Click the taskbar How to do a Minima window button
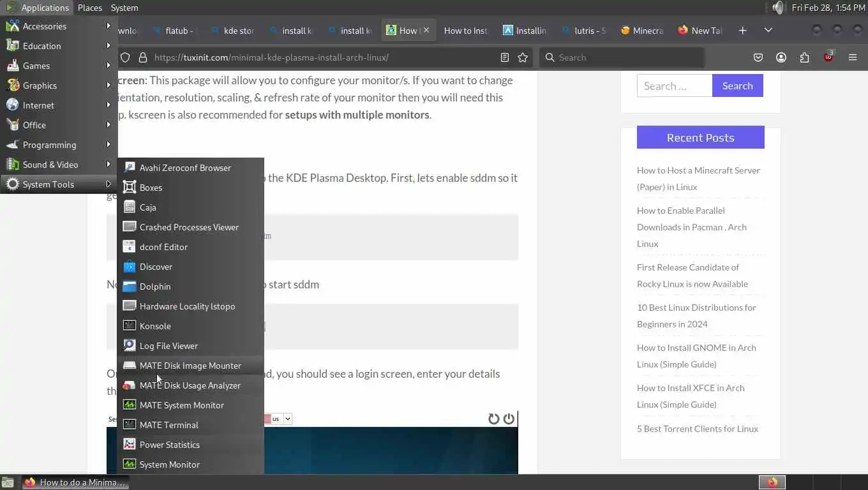The width and height of the screenshot is (868, 490). (x=75, y=482)
